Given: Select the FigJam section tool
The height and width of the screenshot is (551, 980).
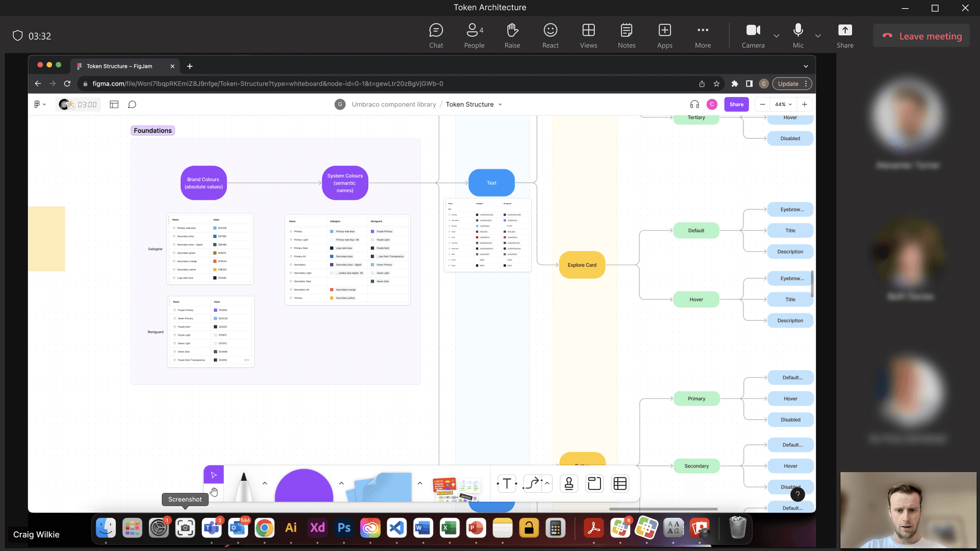Looking at the screenshot, I should (594, 484).
